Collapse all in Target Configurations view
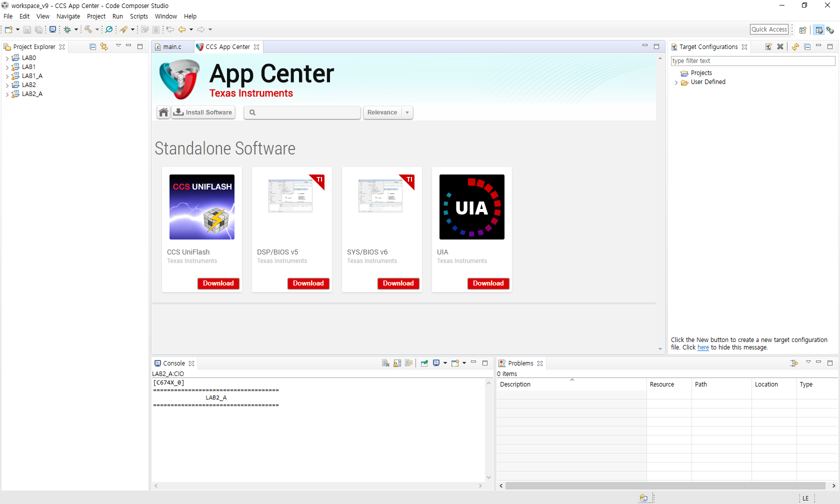This screenshot has height=504, width=840. pos(807,46)
